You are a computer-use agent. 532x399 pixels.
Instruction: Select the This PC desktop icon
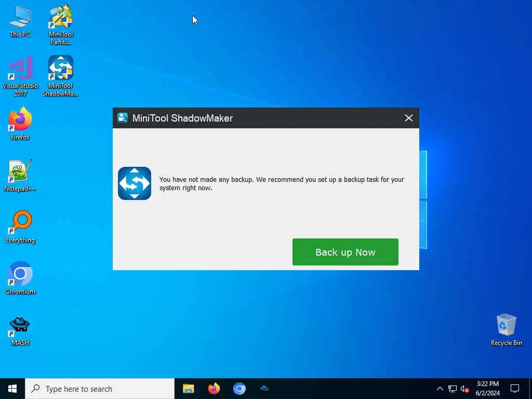point(20,22)
